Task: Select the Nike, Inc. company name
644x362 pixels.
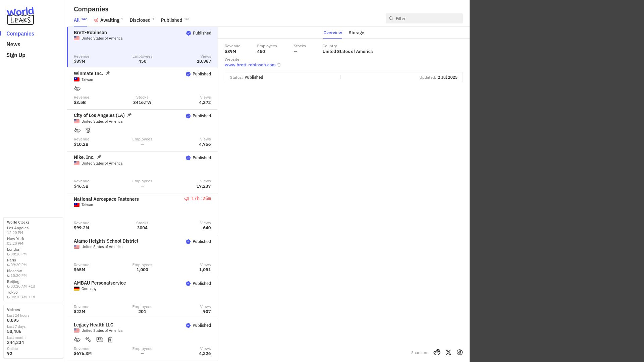Action: pyautogui.click(x=84, y=157)
